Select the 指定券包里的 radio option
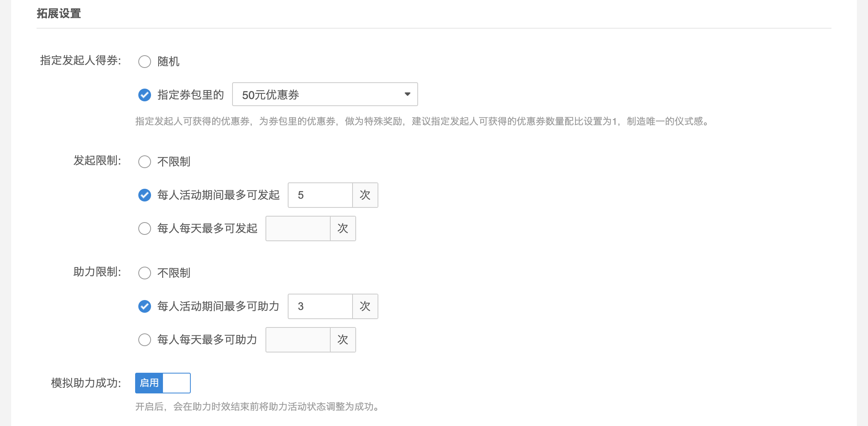Screen dimensions: 868x426 [145, 95]
